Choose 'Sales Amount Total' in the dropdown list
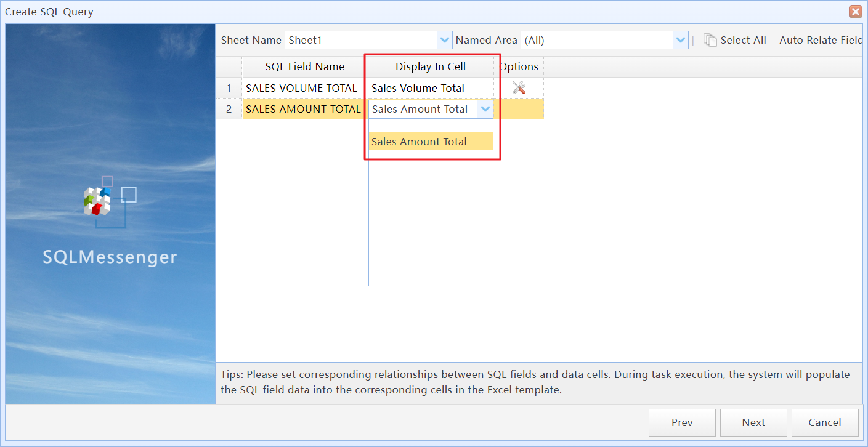 (x=431, y=142)
